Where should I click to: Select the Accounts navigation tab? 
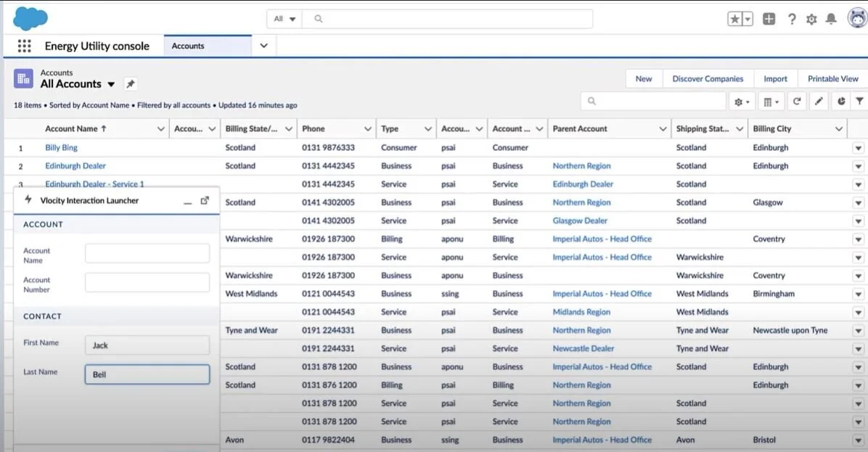(x=208, y=46)
